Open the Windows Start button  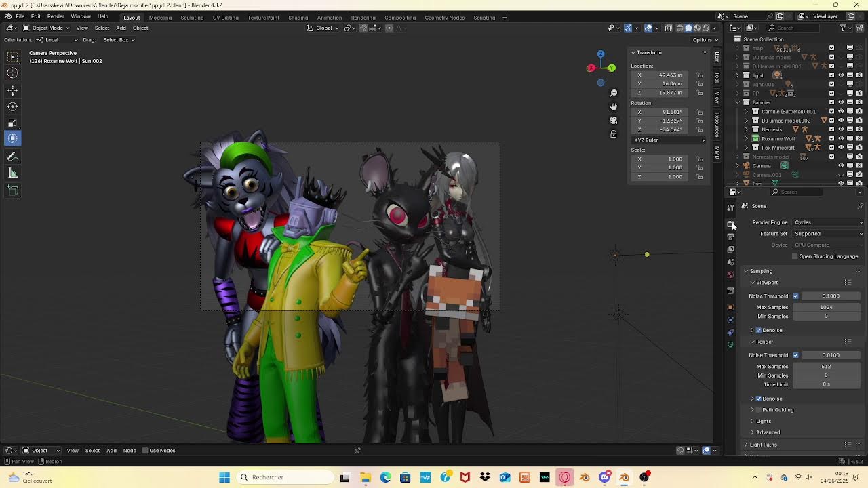click(224, 477)
